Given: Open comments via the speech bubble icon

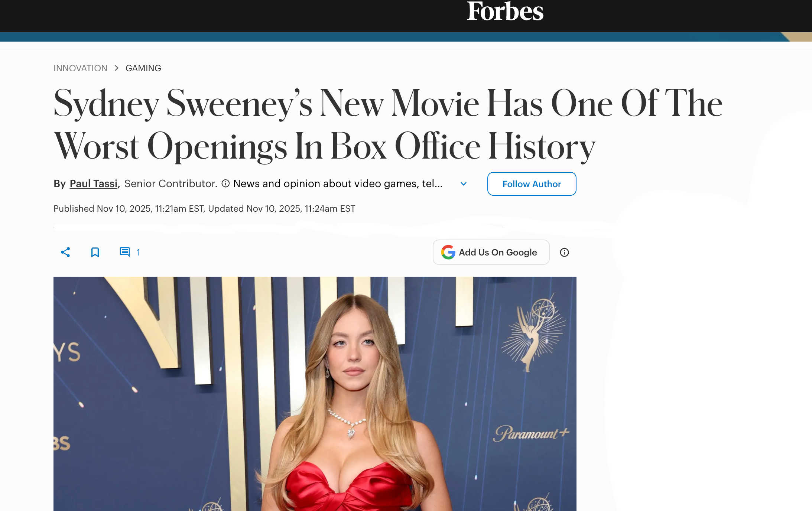Looking at the screenshot, I should click(125, 252).
